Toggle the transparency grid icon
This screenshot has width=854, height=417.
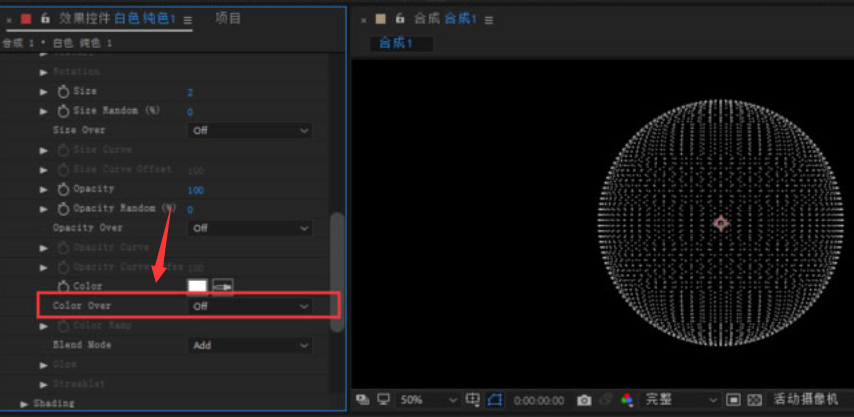(755, 400)
